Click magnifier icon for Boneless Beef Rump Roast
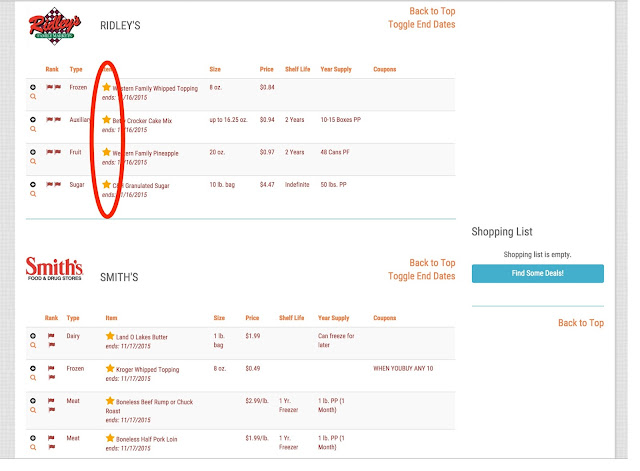The image size is (640, 471). click(33, 410)
